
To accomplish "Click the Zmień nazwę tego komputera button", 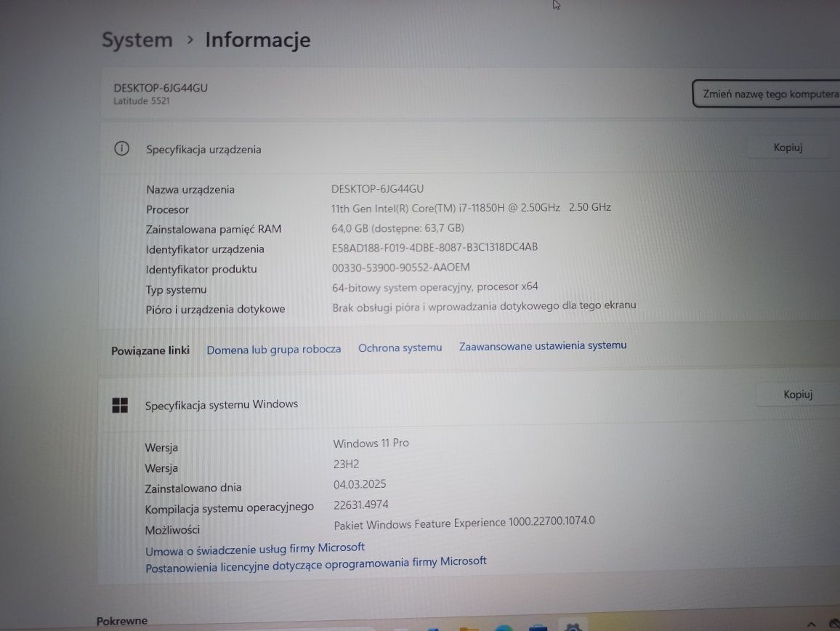I will click(767, 94).
